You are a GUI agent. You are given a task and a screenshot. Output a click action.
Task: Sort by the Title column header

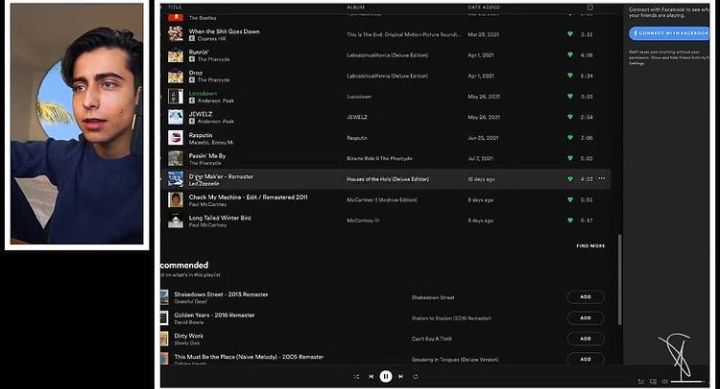(175, 7)
